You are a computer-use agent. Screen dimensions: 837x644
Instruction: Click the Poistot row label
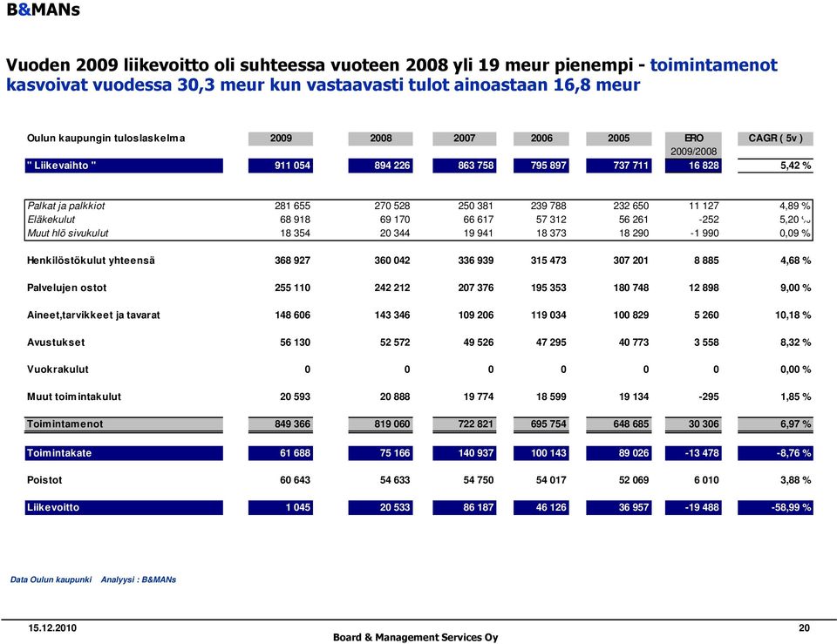(44, 479)
